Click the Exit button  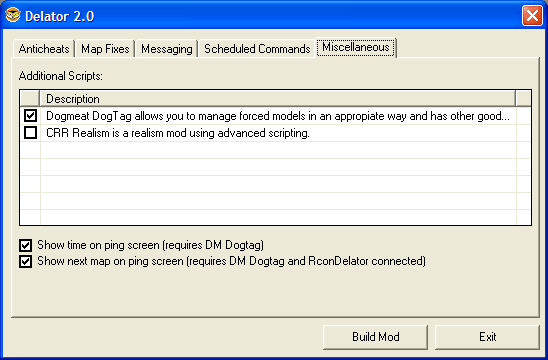pos(487,337)
